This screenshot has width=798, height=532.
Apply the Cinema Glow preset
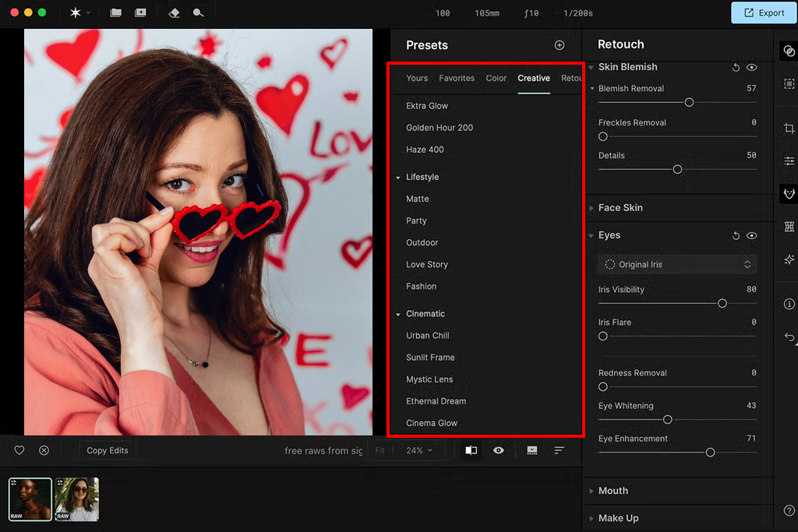[432, 423]
